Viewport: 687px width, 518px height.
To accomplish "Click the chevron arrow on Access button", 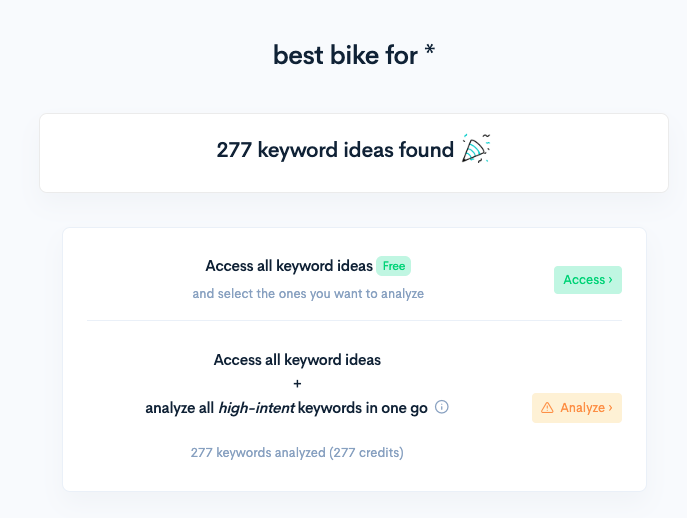I will (x=610, y=280).
